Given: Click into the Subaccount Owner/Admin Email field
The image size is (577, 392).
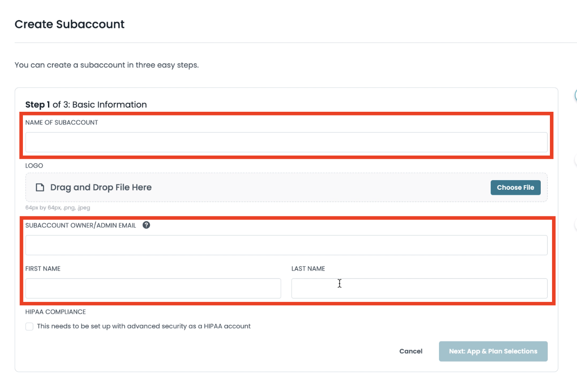Looking at the screenshot, I should pos(286,245).
